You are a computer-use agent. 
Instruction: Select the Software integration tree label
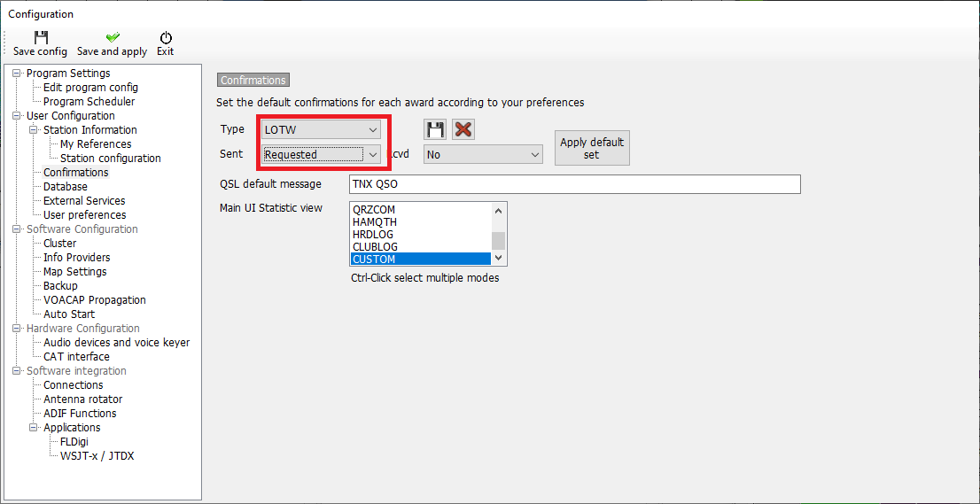tap(76, 371)
